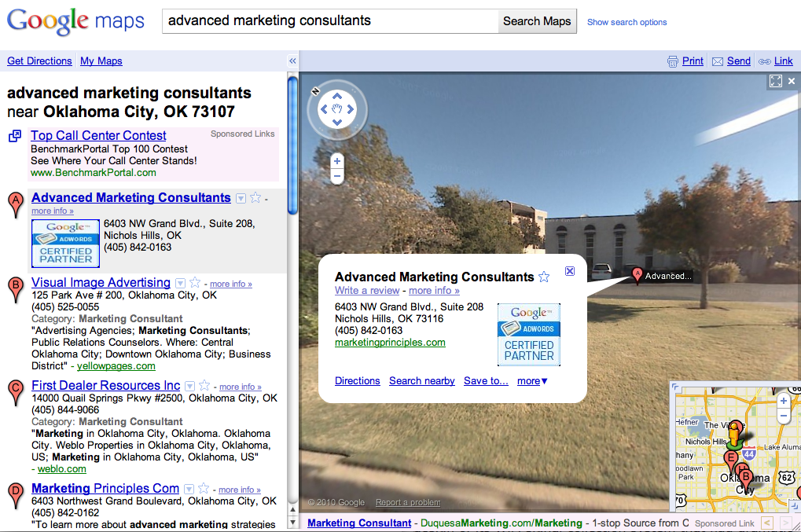The image size is (801, 532).
Task: Click red marker A in results list
Action: point(15,204)
